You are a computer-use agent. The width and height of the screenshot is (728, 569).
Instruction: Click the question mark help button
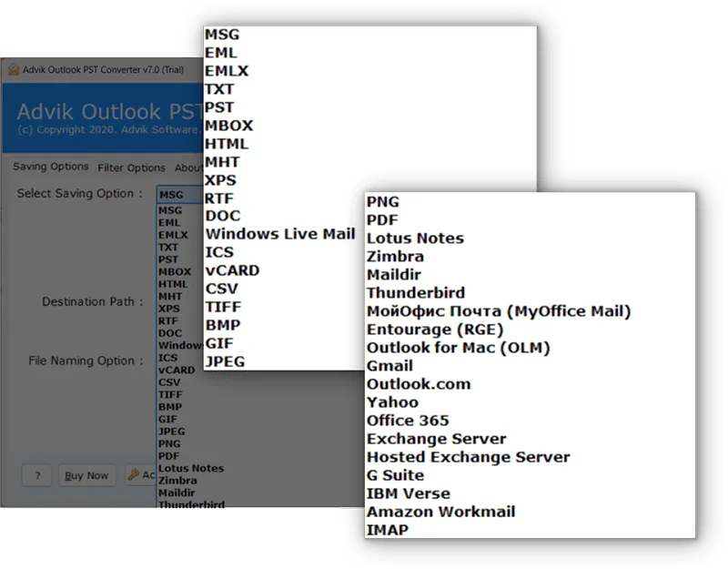[37, 475]
